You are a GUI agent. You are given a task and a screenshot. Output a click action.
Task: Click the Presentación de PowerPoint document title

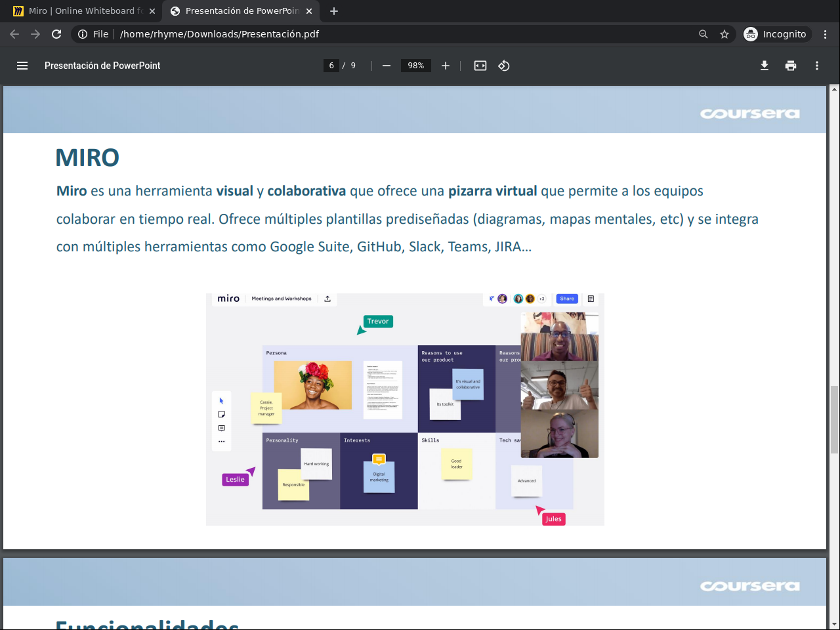102,66
